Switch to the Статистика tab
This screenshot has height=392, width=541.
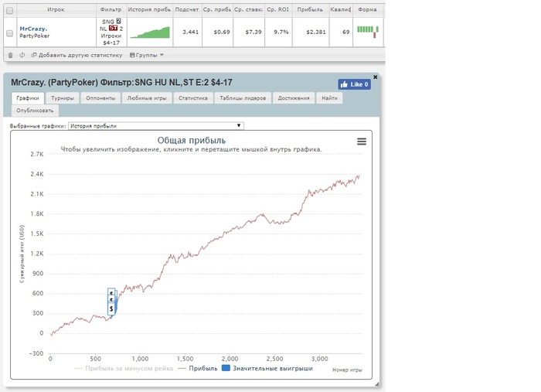click(193, 98)
